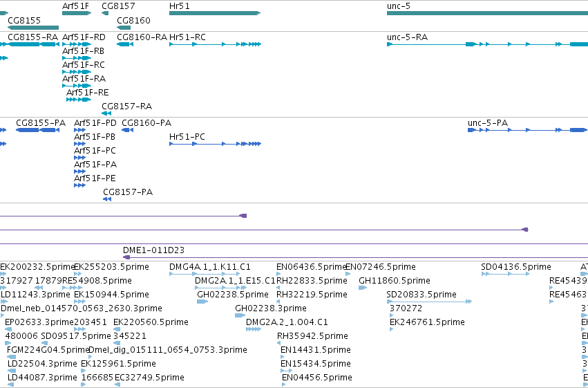
Task: Select the CG8157-PA protein glyph
Action: 107,199
